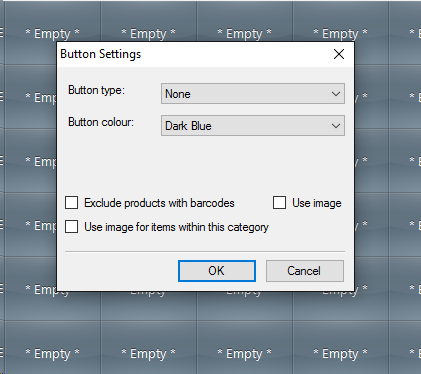
Task: Check Use image for items within this category
Action: pyautogui.click(x=72, y=227)
